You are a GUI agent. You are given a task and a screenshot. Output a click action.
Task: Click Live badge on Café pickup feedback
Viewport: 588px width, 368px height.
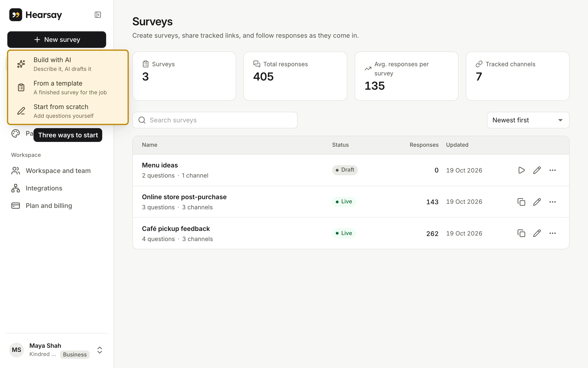(x=344, y=233)
